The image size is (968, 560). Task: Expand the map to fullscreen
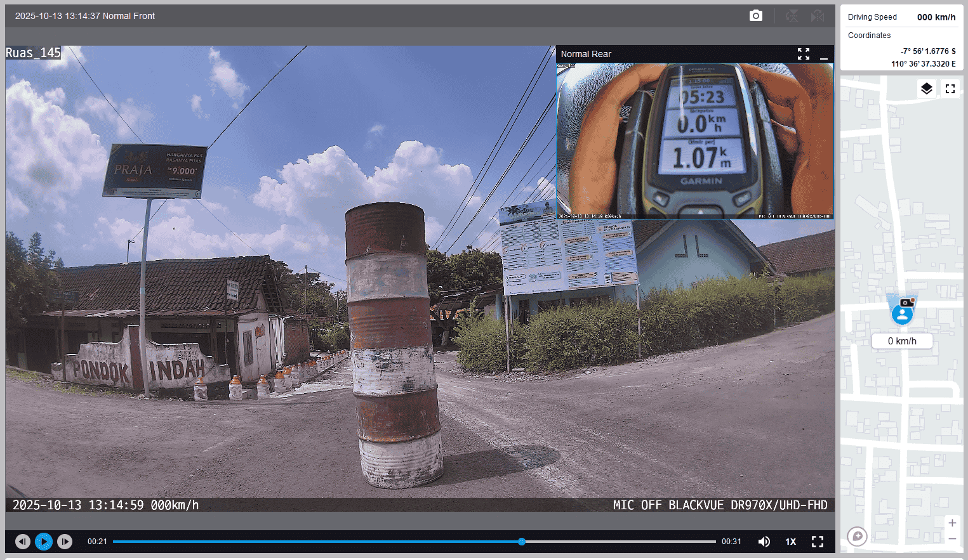tap(950, 89)
